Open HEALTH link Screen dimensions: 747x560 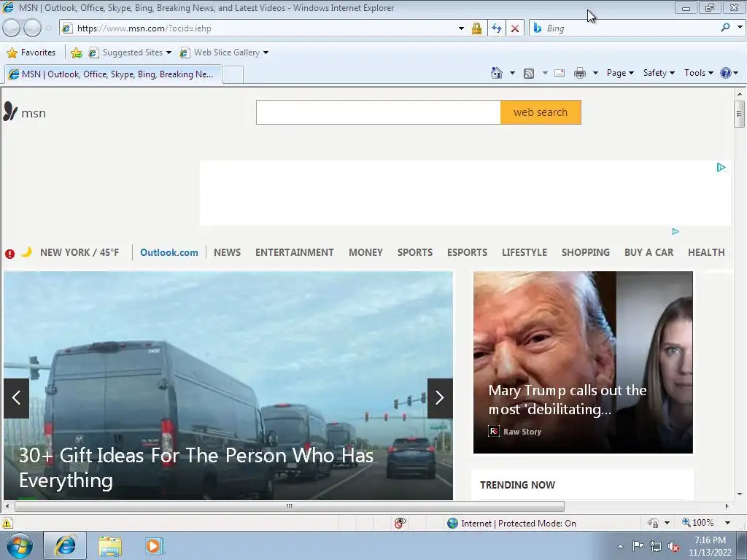click(x=706, y=252)
